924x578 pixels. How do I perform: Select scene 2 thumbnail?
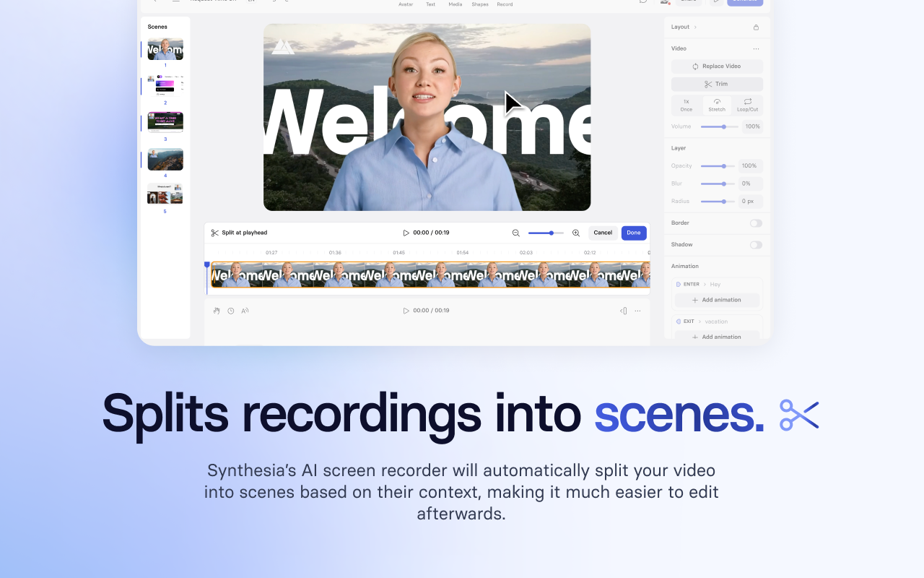(x=165, y=85)
